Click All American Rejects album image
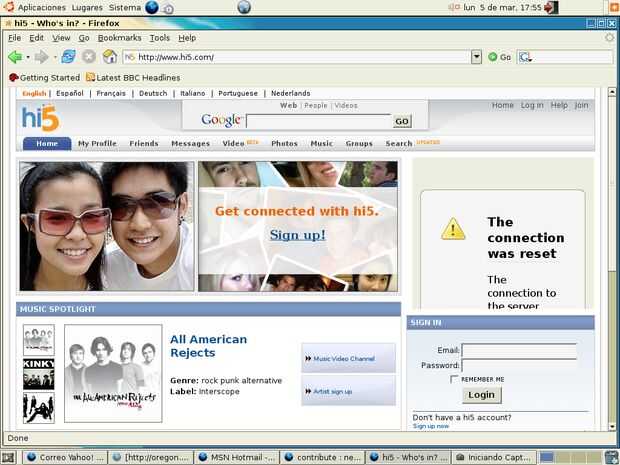This screenshot has width=620, height=465. click(x=113, y=373)
